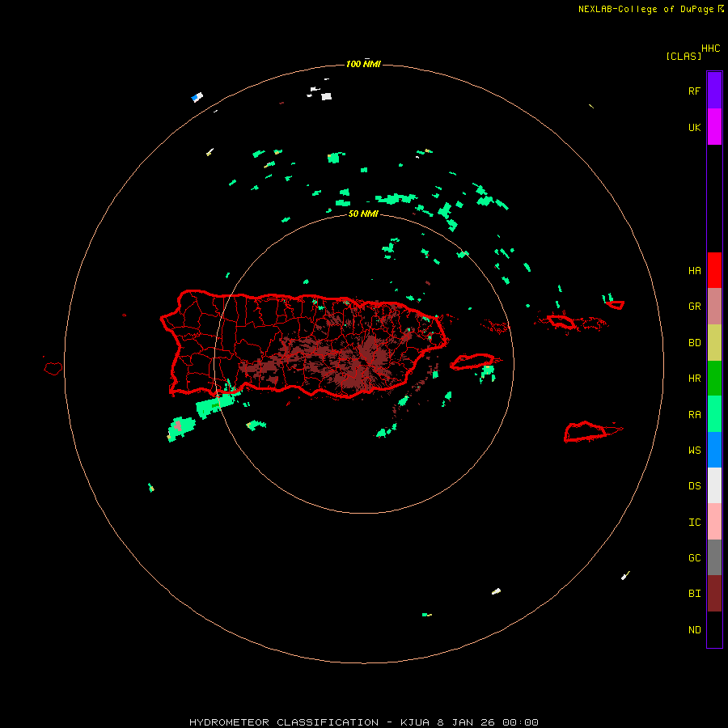Screen dimensions: 728x728
Task: Click the WS legend label
Action: click(x=694, y=450)
